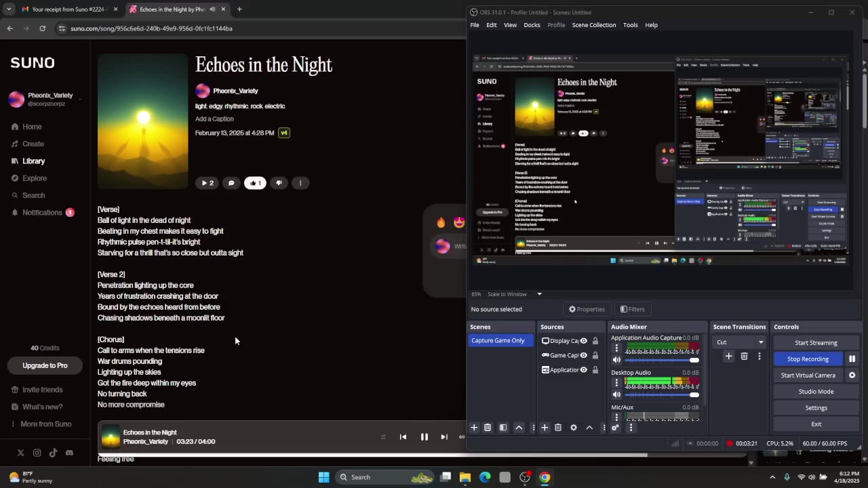Click the SUNO logo
Image resolution: width=868 pixels, height=488 pixels.
(33, 63)
